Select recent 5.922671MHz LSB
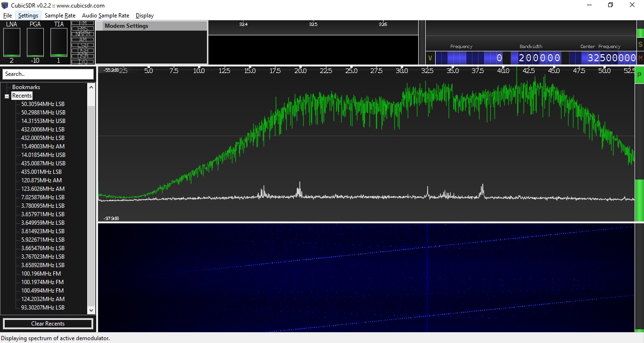Screen dimensions: 644x343 click(43, 240)
